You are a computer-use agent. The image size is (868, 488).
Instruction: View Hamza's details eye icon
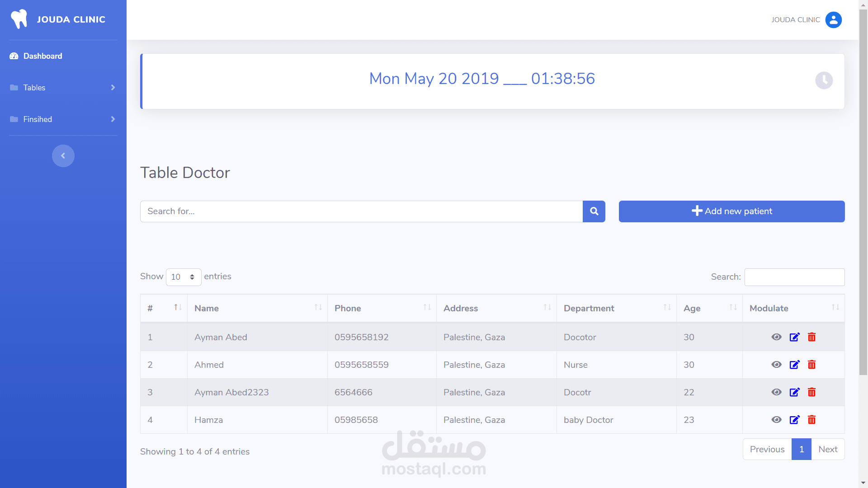(776, 420)
